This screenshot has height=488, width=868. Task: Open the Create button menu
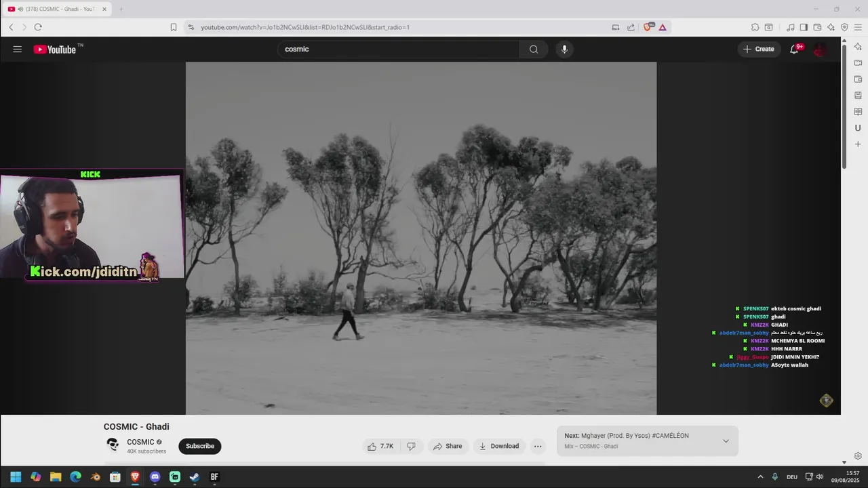759,49
